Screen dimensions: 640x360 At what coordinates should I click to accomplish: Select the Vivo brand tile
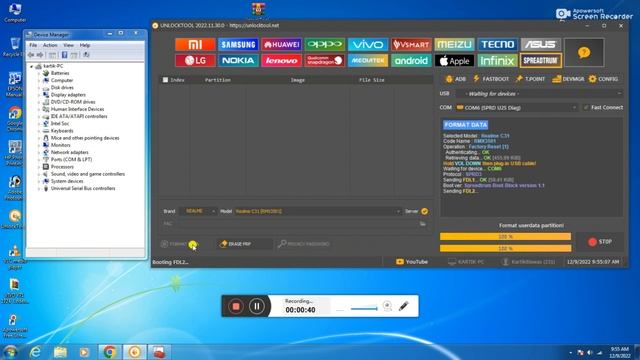368,44
